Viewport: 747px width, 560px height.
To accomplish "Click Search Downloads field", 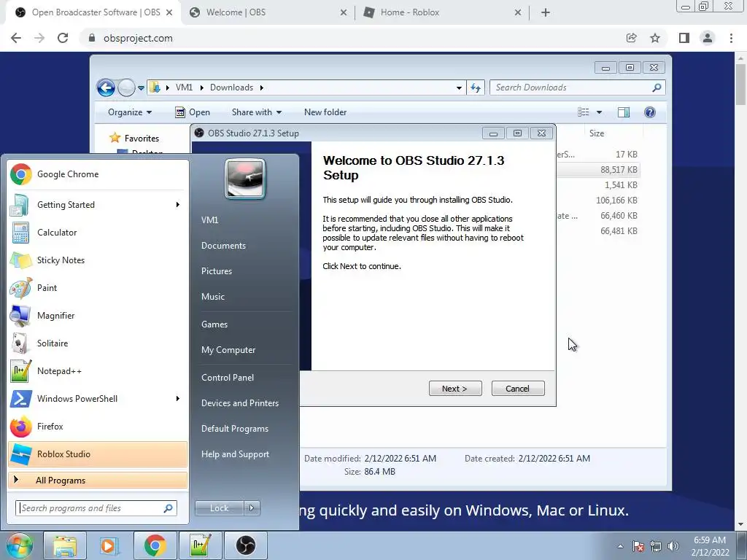I will 578,87.
